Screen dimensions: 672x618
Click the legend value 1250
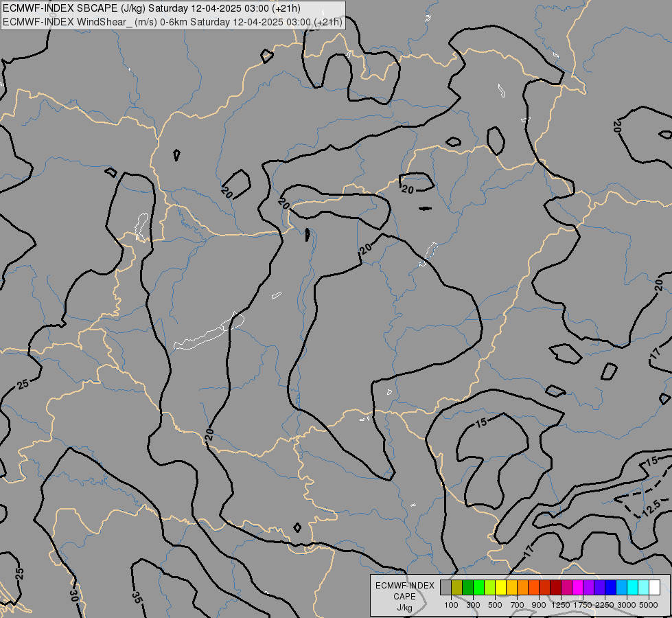click(561, 605)
